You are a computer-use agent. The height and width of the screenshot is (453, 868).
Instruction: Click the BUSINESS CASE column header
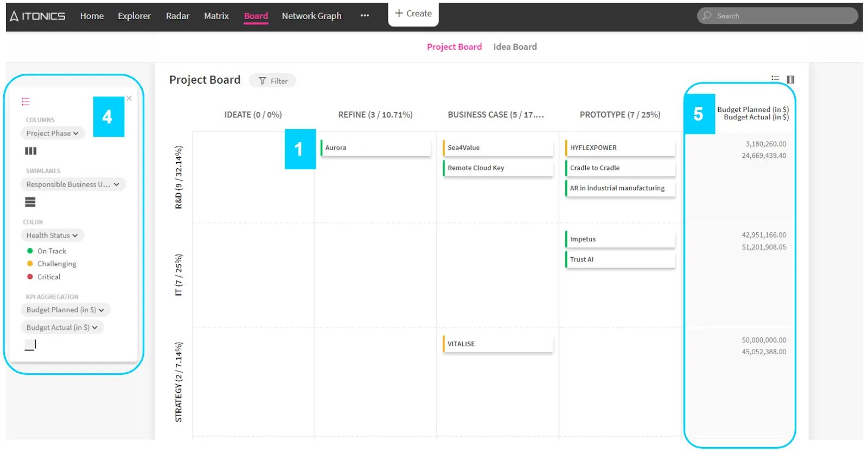[495, 115]
